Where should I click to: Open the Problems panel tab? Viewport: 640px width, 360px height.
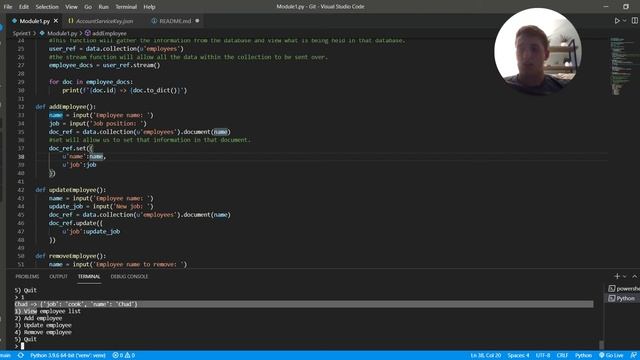coord(27,277)
